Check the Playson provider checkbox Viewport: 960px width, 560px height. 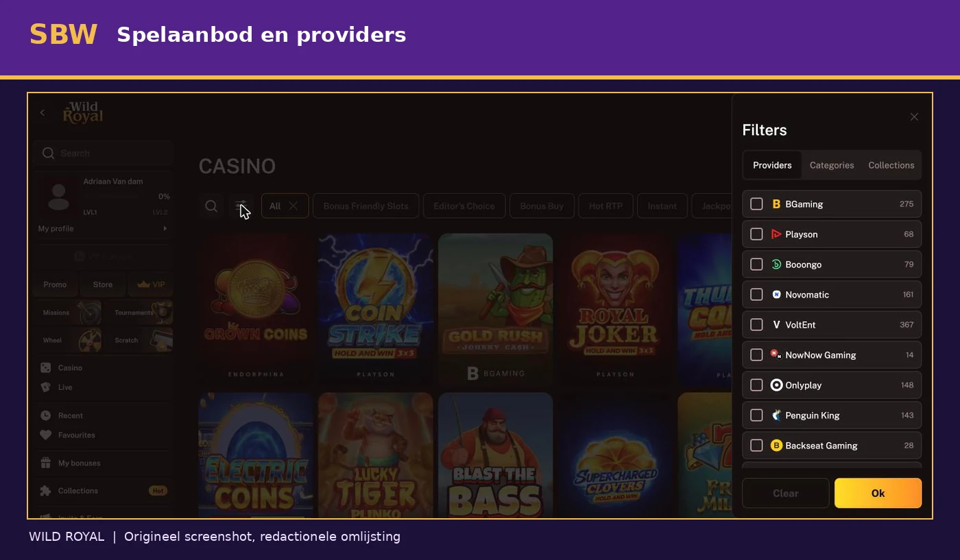(756, 234)
